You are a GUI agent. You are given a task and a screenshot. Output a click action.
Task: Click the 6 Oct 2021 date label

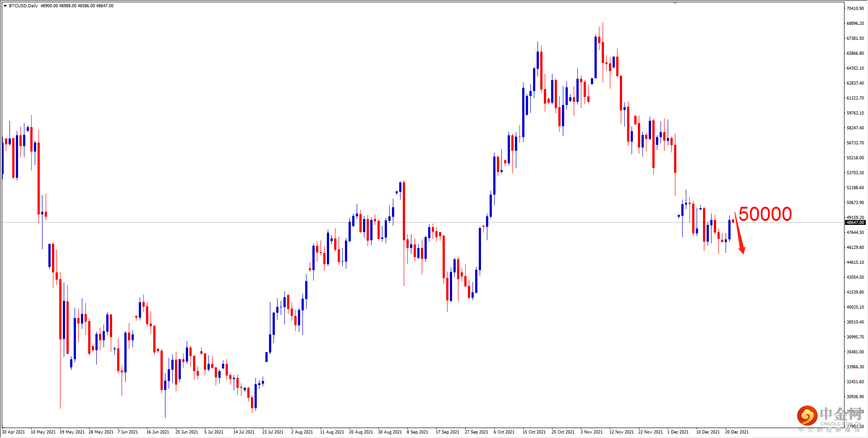click(504, 432)
